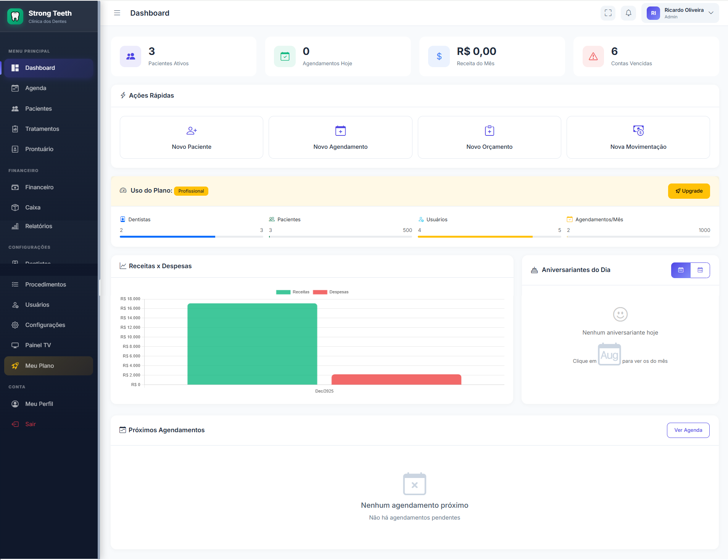This screenshot has height=560, width=728.
Task: Collapse the sidebar with the hamburger toggle
Action: 117,13
